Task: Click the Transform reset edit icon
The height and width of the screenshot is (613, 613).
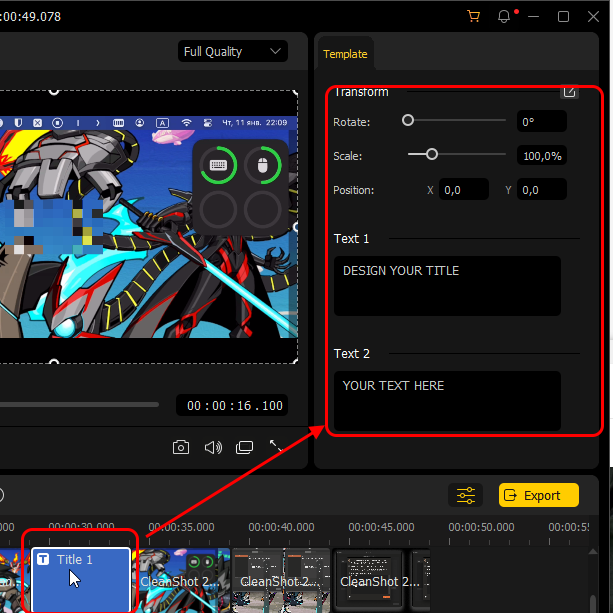Action: [569, 92]
